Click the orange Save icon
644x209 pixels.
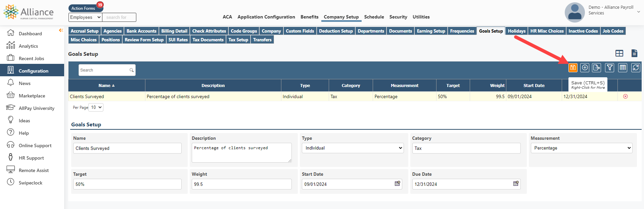tap(573, 68)
